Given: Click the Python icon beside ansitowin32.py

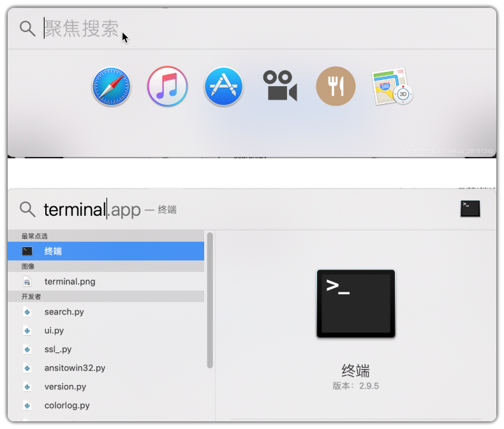Looking at the screenshot, I should [x=27, y=368].
